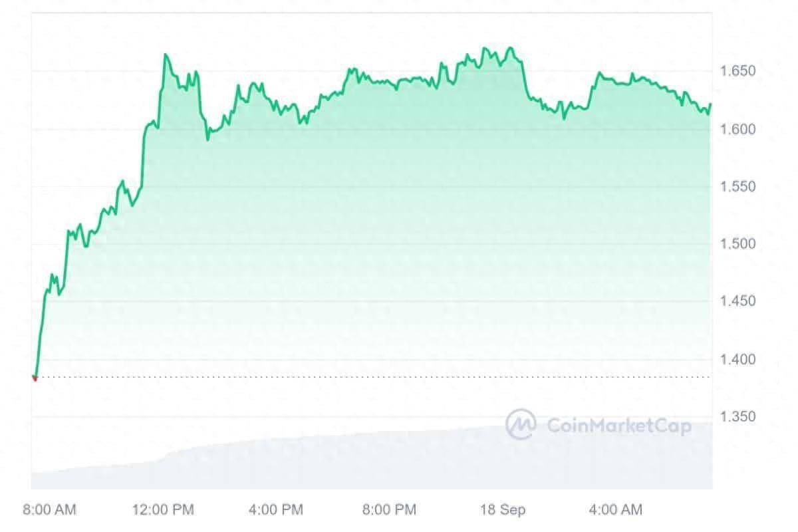Click the price peak near 12:00 PM
Viewport: 798px width, 532px height.
(x=166, y=55)
